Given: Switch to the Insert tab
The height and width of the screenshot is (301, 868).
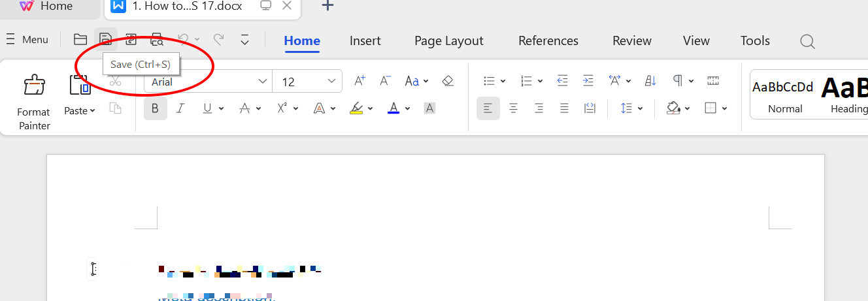Looking at the screenshot, I should pos(365,40).
